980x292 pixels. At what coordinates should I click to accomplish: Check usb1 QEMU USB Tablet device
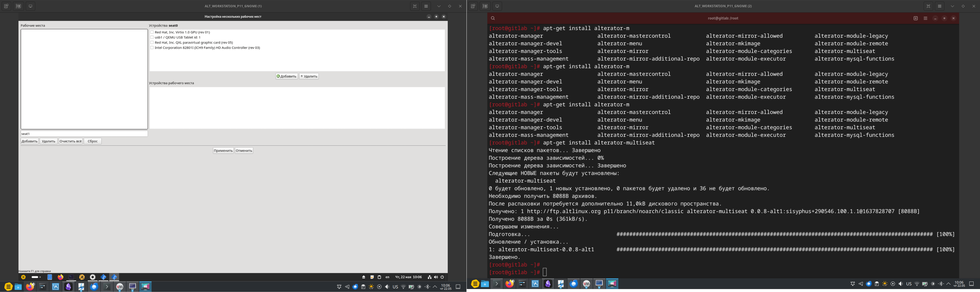[x=152, y=37]
